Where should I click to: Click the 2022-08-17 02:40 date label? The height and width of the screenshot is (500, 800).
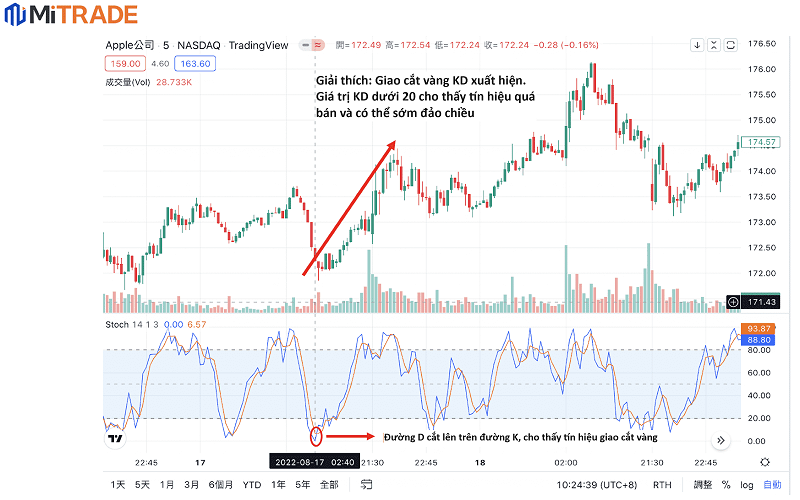click(x=314, y=462)
